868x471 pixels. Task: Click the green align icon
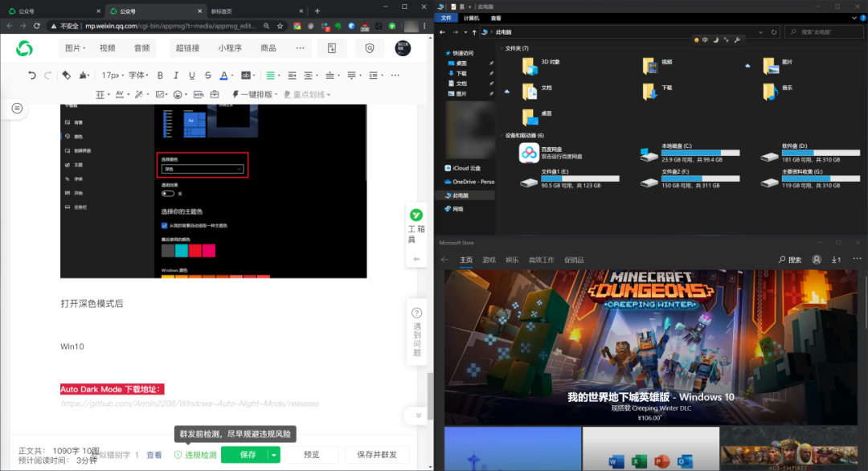coord(270,76)
